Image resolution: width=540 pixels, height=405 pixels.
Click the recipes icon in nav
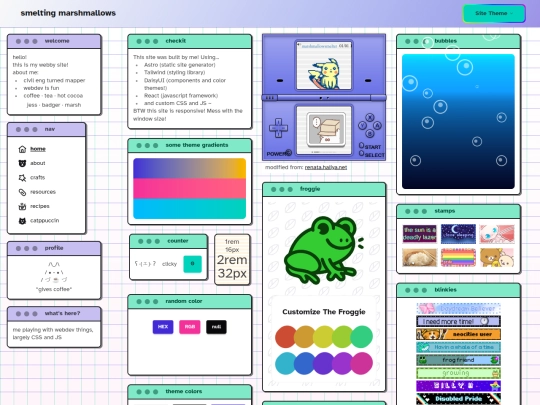(x=22, y=206)
